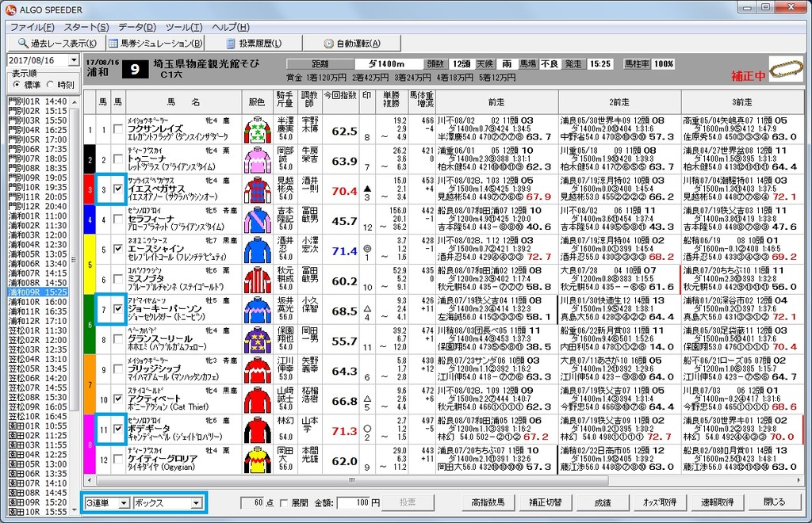Screen dimensions: 812x523
Task: Click the index value 71.3 for ボデギータ
Action: [344, 431]
